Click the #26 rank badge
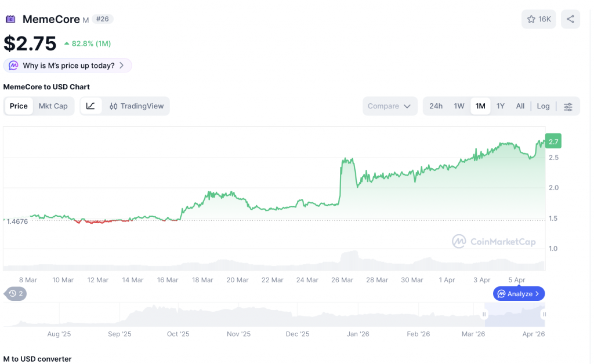Viewport: 594px width, 364px height. (x=102, y=19)
